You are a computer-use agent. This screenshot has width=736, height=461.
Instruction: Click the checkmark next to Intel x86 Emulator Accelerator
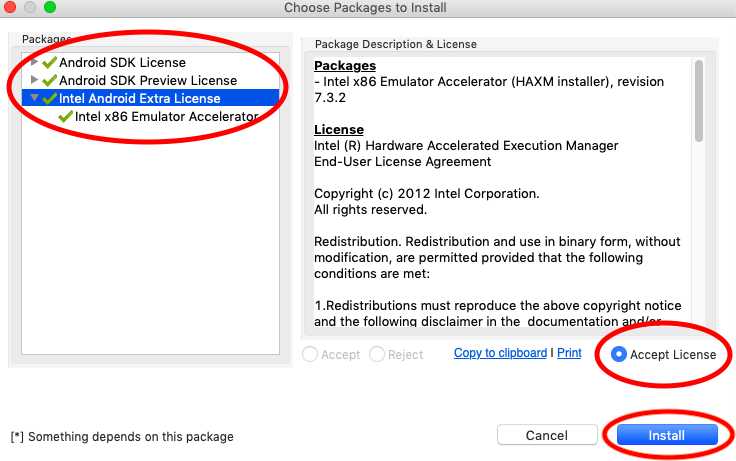(x=66, y=116)
